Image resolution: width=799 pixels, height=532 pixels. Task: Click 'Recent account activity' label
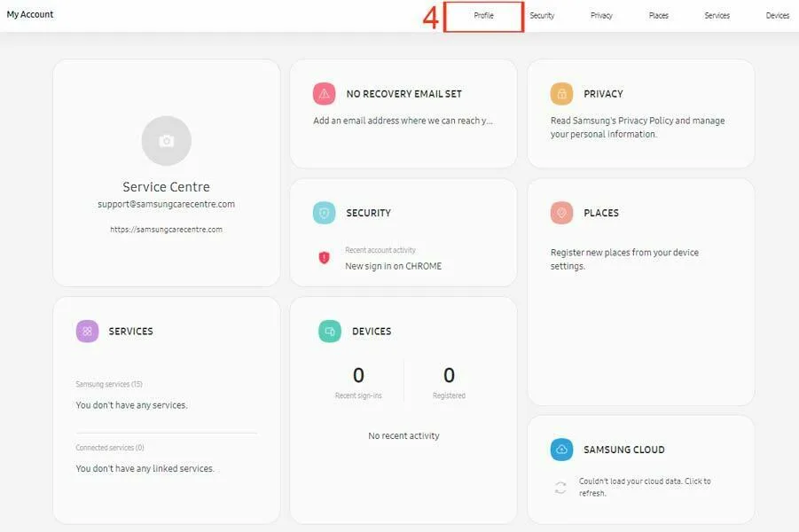[380, 250]
